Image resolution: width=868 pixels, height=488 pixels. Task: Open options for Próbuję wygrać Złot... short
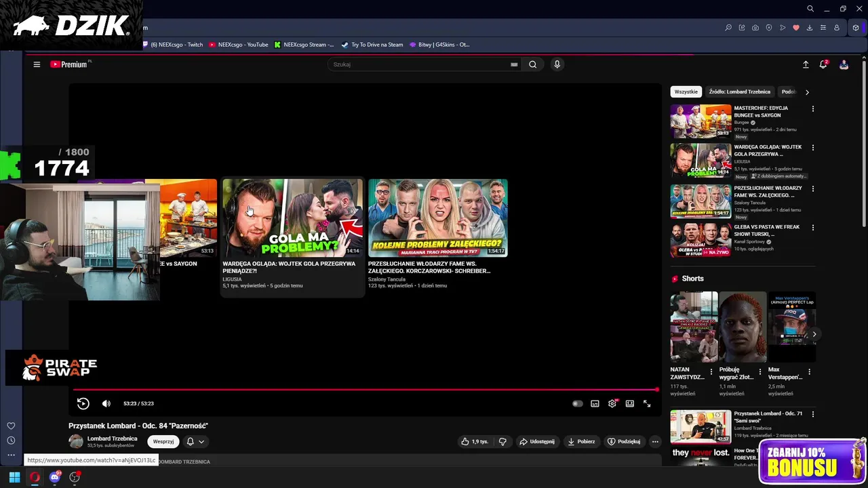click(x=760, y=372)
